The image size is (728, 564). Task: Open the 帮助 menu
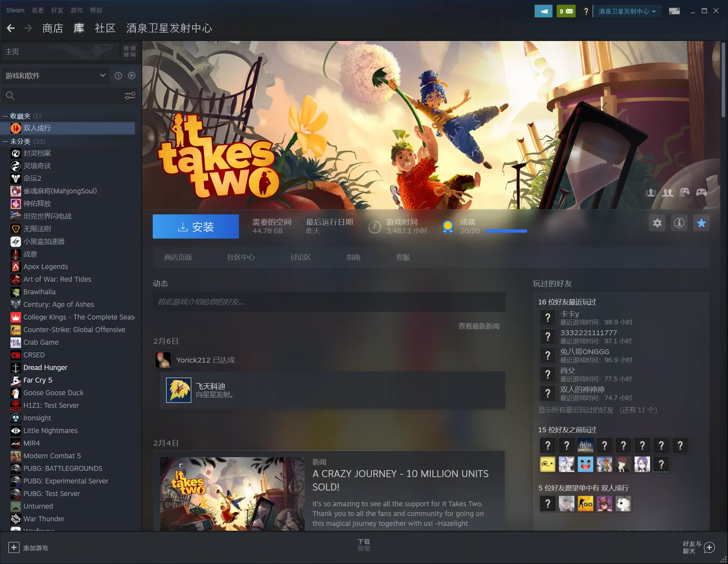[96, 10]
